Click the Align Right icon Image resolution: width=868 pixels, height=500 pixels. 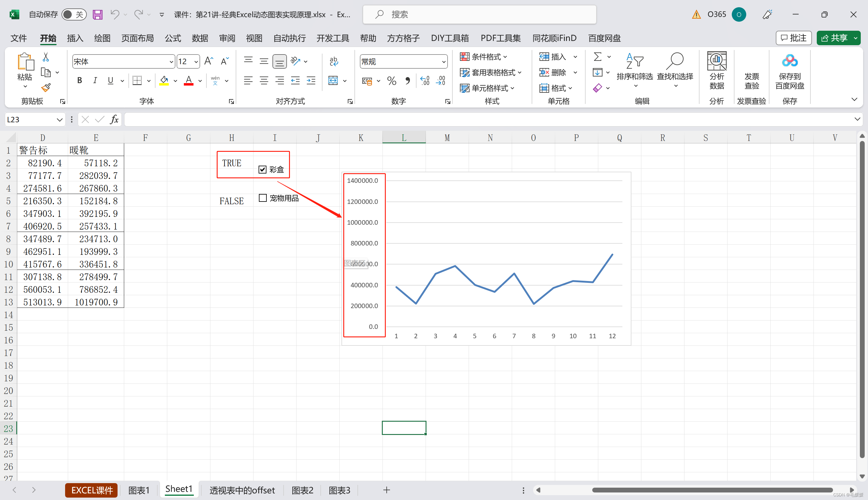280,80
